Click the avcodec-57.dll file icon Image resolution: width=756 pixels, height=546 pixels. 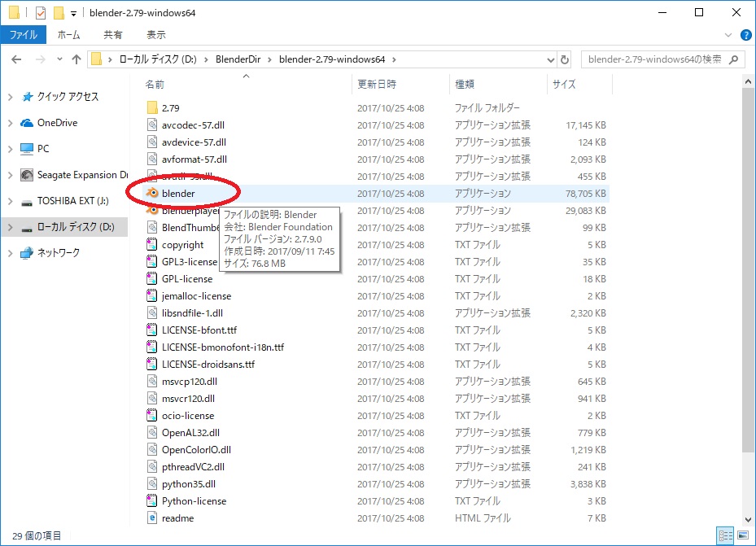152,124
